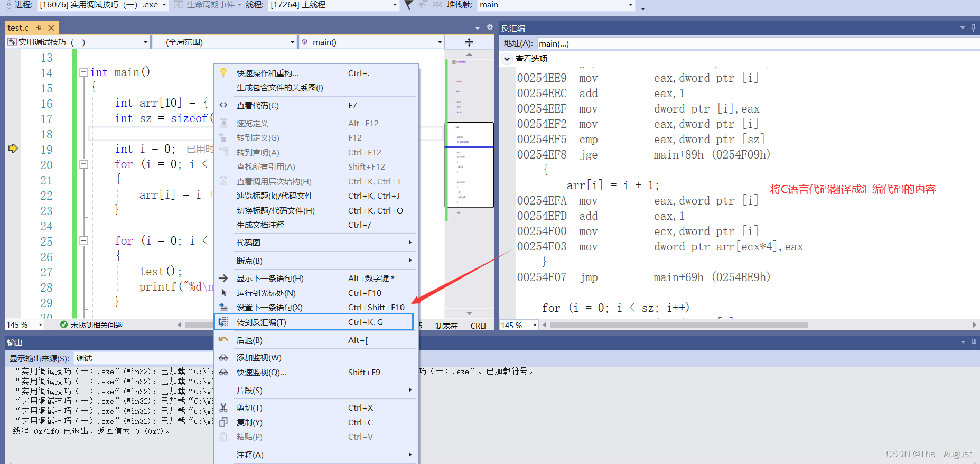Pin the 反汇编 panel

click(973, 27)
